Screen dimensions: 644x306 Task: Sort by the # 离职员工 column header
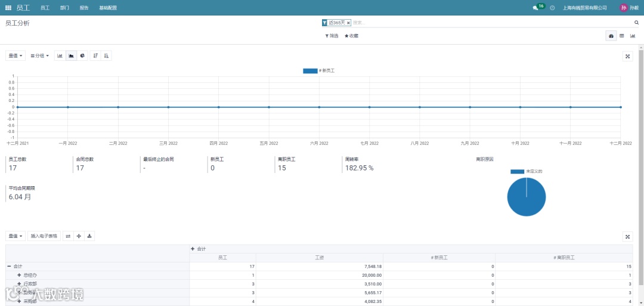pos(564,258)
